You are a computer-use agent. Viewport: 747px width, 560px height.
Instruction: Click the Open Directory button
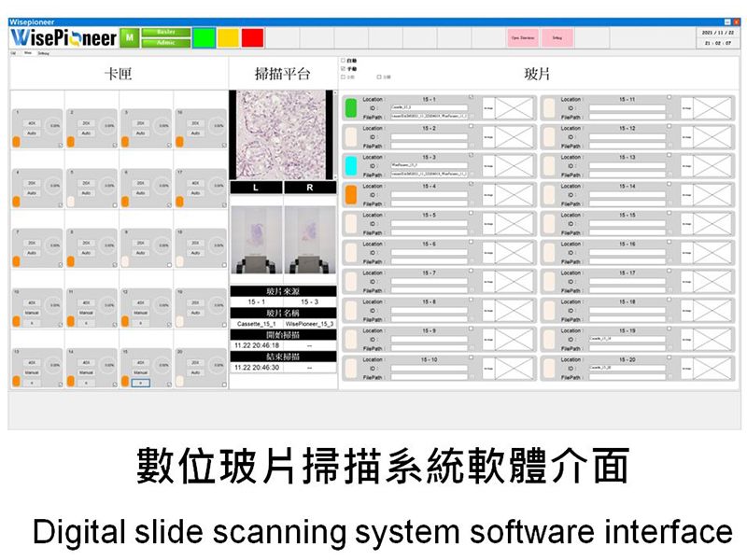click(523, 38)
